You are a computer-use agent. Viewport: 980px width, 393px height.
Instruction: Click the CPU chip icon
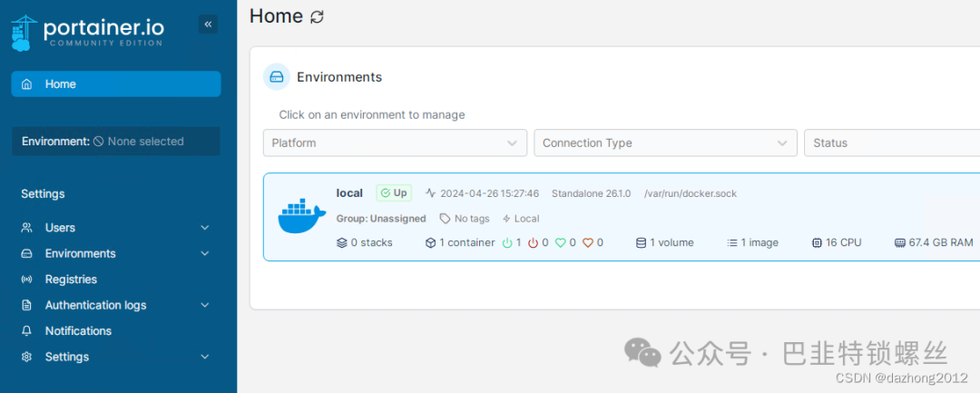coord(818,243)
